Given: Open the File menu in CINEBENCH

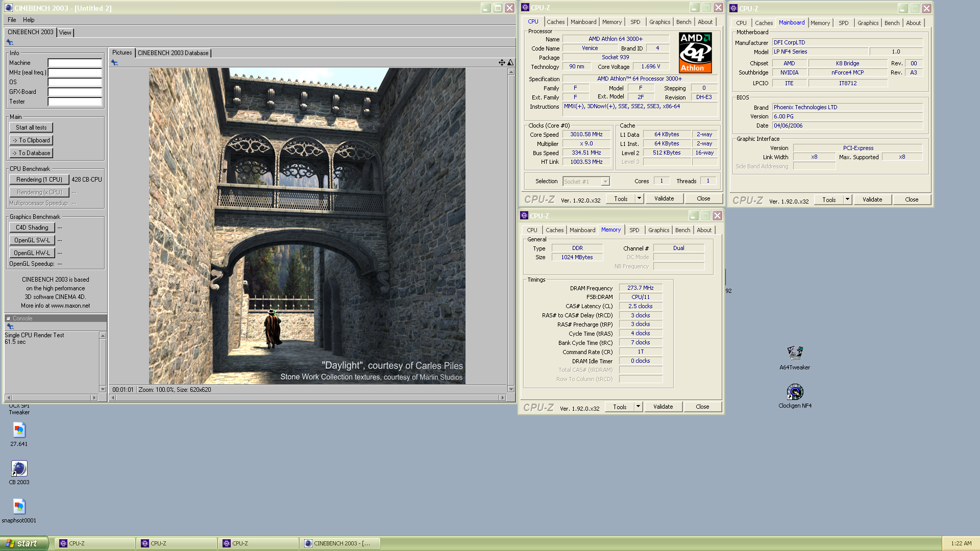Looking at the screenshot, I should [12, 20].
